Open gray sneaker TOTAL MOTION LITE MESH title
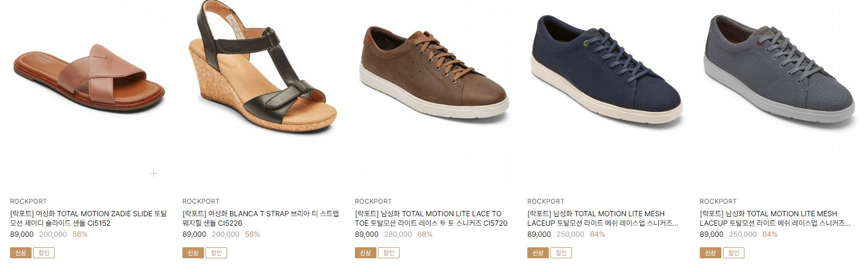 pyautogui.click(x=775, y=218)
